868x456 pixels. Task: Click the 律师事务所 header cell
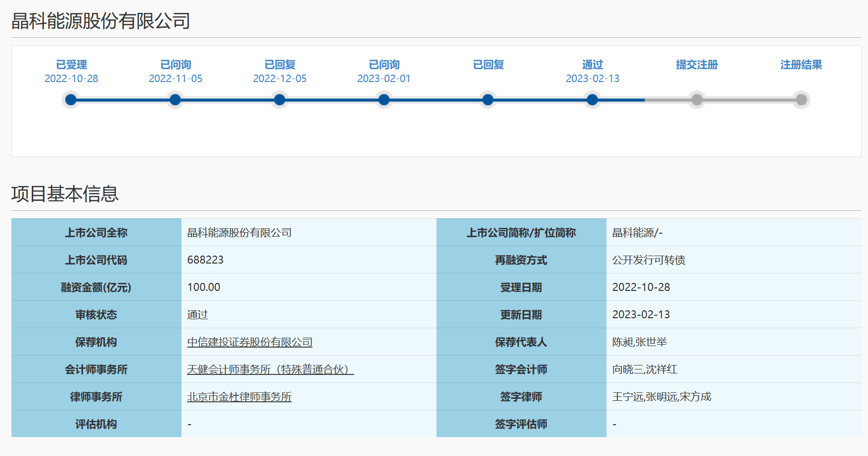96,397
